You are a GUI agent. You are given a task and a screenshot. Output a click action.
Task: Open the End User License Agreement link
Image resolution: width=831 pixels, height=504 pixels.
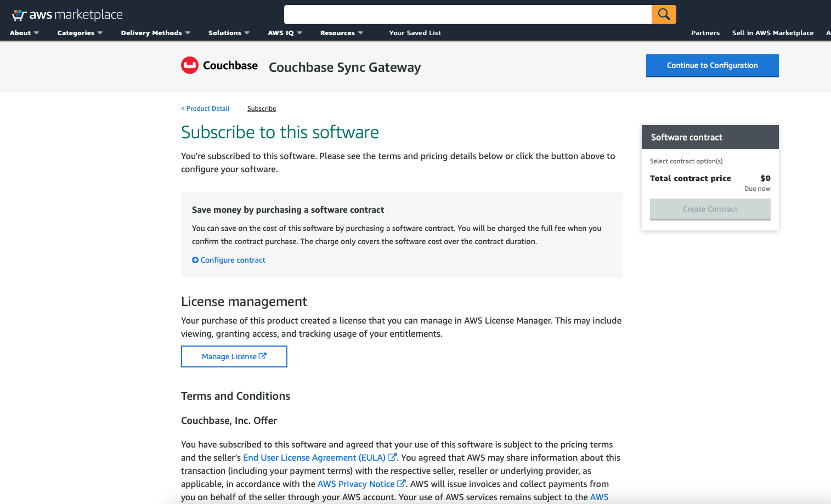pyautogui.click(x=313, y=456)
